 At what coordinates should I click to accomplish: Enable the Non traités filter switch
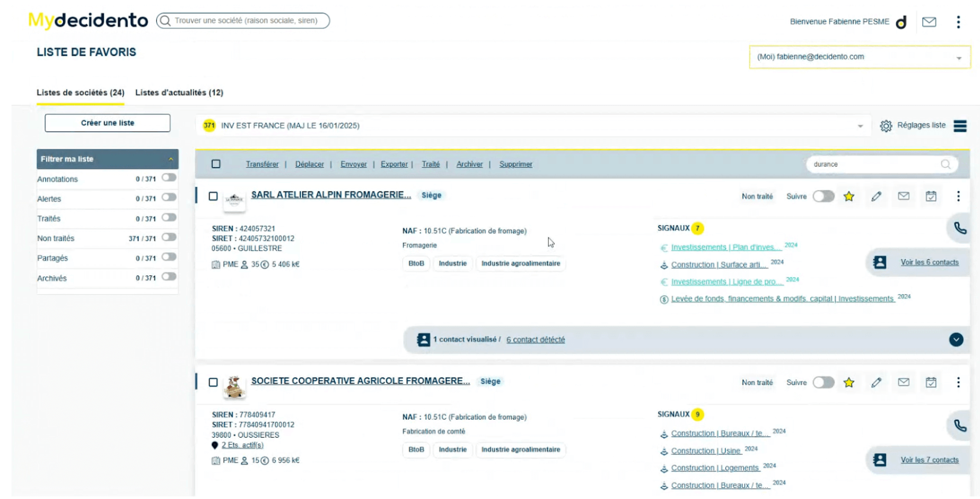[169, 237]
